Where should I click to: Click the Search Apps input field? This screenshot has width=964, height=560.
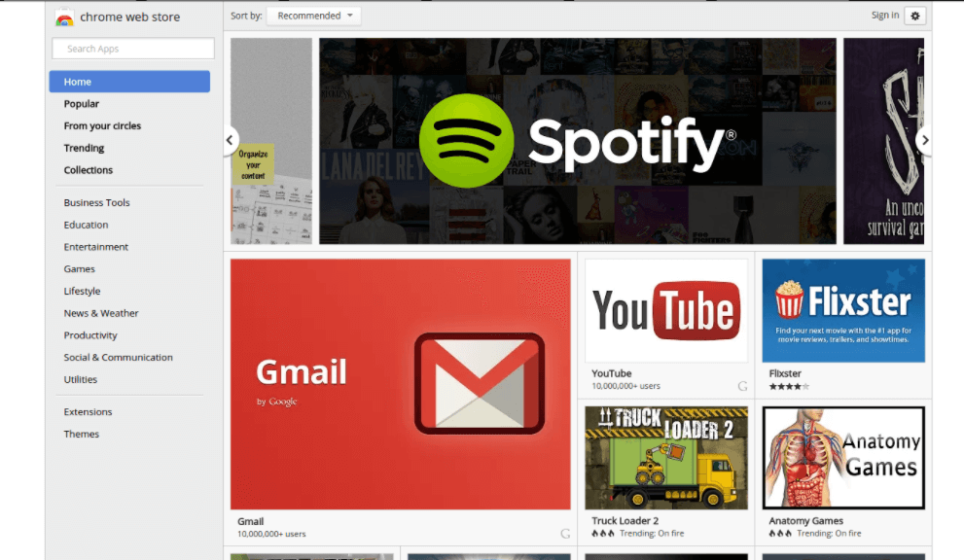[132, 49]
